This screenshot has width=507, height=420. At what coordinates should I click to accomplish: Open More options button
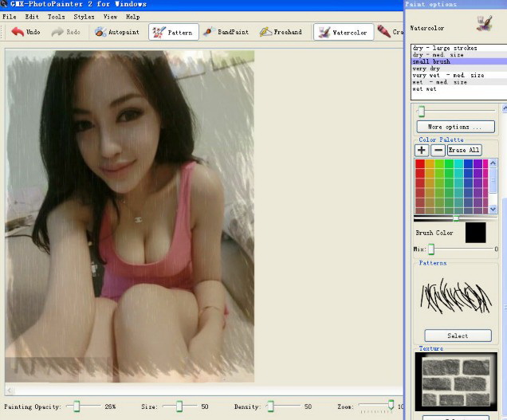click(x=456, y=127)
